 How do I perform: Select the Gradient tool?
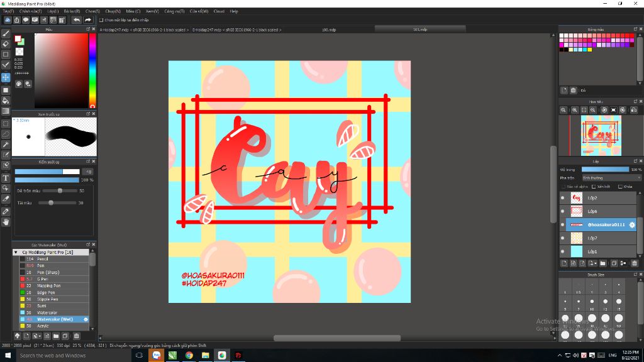6,111
